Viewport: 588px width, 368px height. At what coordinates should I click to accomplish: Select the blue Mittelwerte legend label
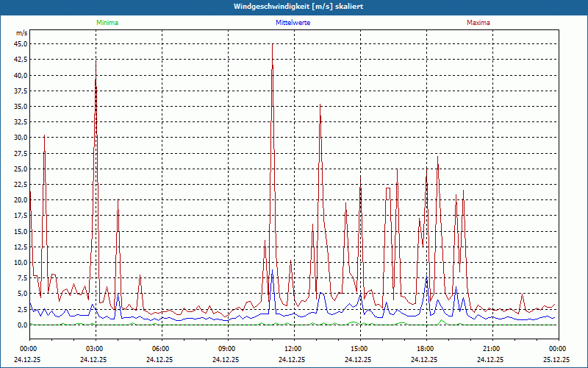(293, 23)
